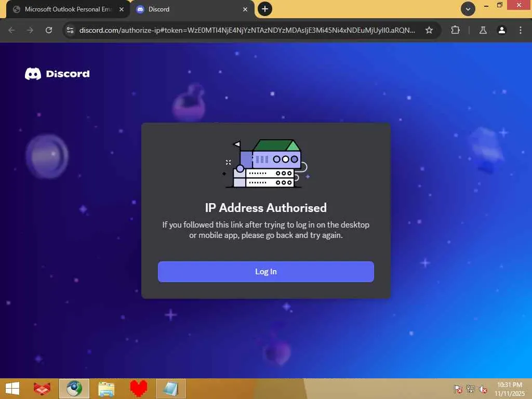The height and width of the screenshot is (399, 532).
Task: Reload the current page
Action: (49, 30)
